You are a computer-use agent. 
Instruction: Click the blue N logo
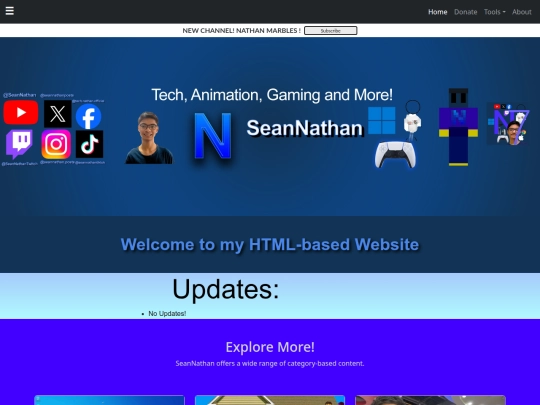coord(212,136)
